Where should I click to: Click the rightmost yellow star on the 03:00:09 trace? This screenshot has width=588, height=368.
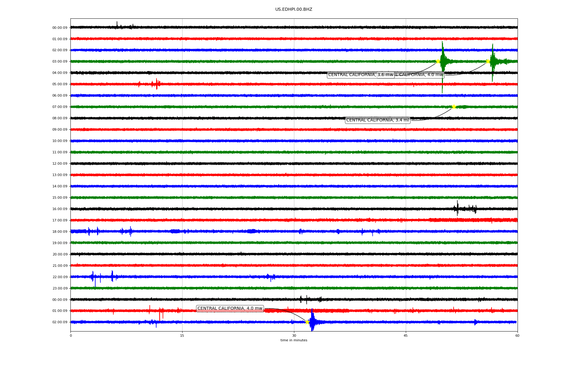(x=488, y=61)
